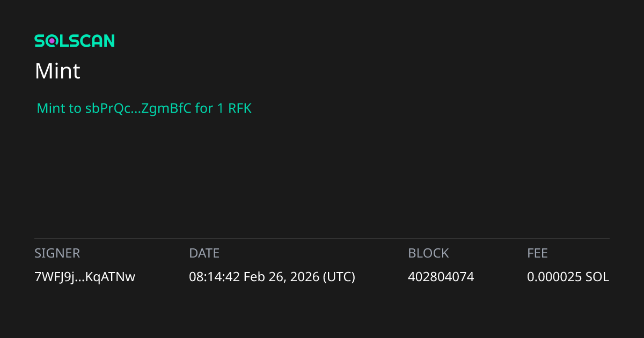Click the Solscan logo
Screen dimensions: 644x338
pyautogui.click(x=75, y=41)
